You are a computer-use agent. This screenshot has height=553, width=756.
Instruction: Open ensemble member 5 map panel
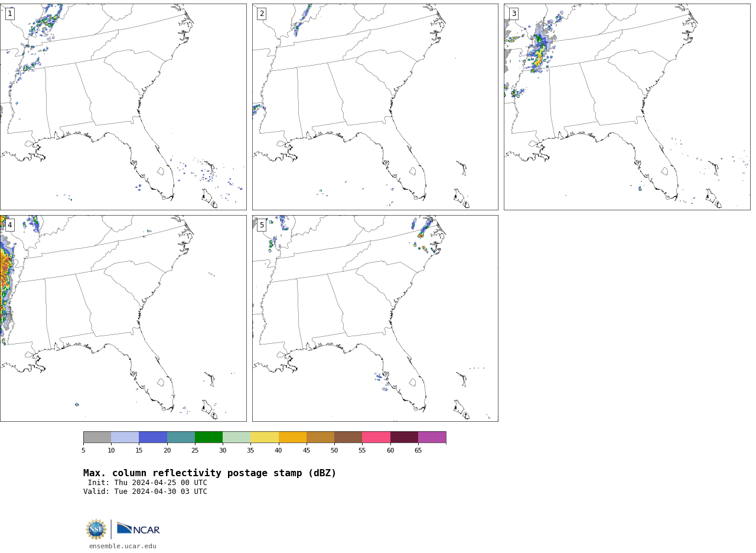point(375,318)
